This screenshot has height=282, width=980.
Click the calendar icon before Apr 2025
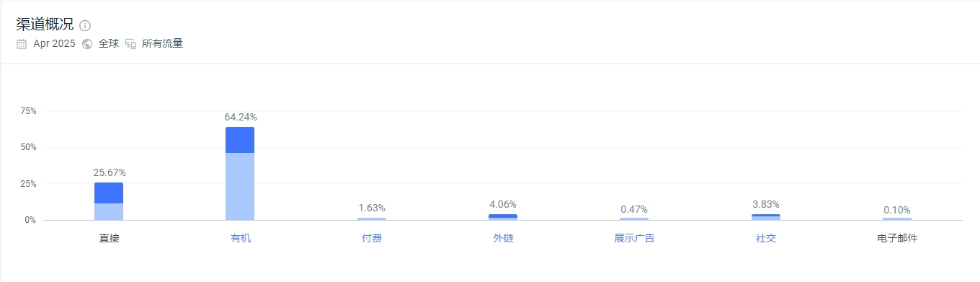pyautogui.click(x=22, y=44)
